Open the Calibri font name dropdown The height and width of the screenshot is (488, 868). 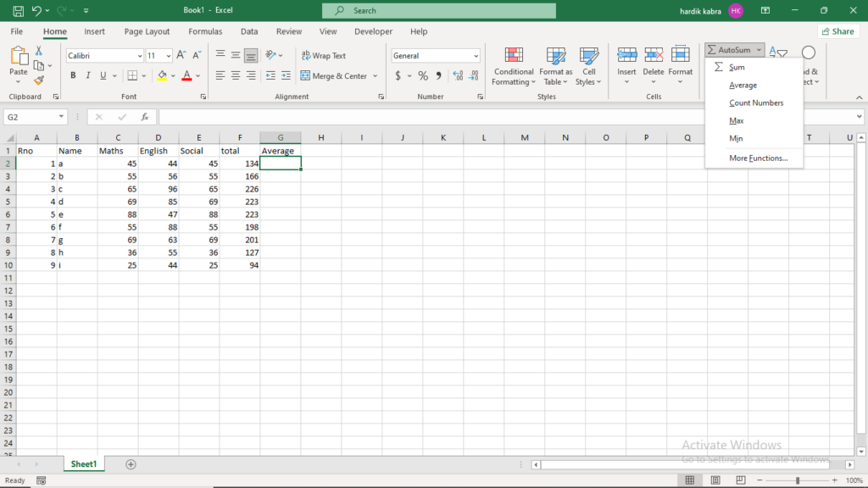click(x=140, y=56)
